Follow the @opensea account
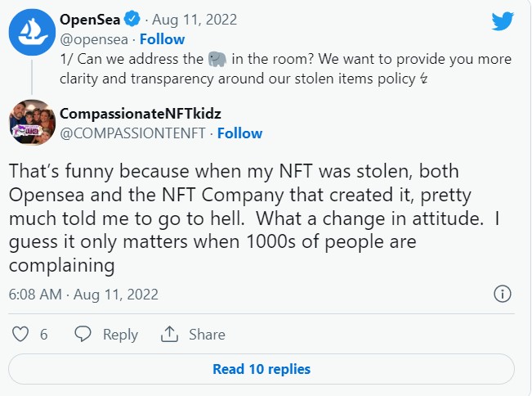Screen dimensions: 532x396 pos(161,38)
